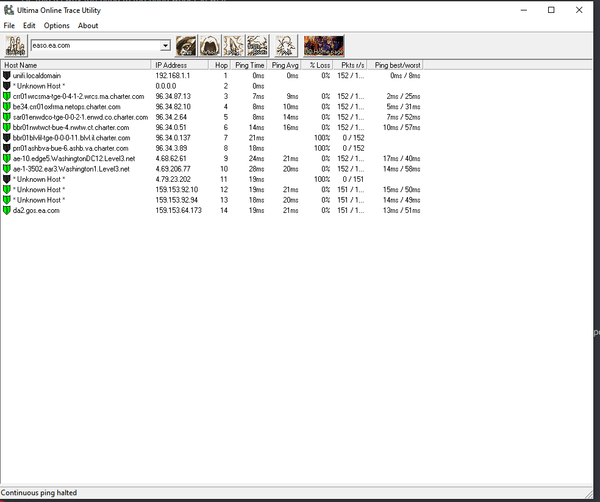
Task: Click the Continuous ping halted status text
Action: tap(39, 493)
